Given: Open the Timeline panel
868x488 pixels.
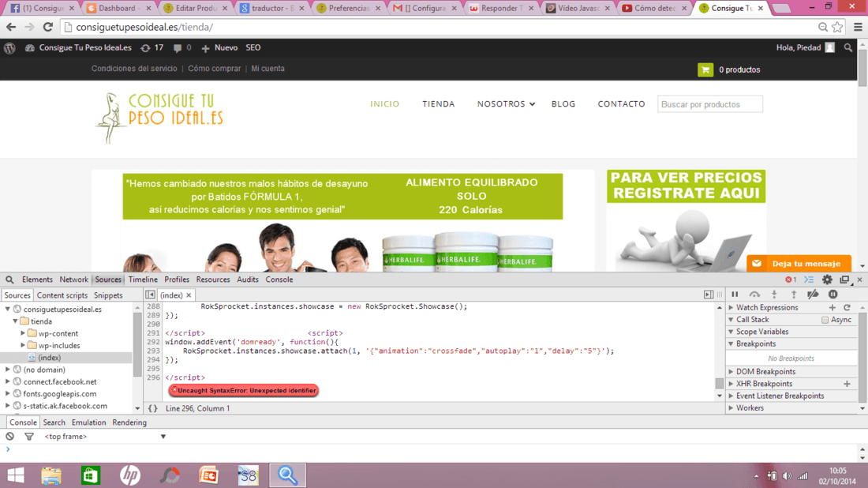Looking at the screenshot, I should point(143,280).
